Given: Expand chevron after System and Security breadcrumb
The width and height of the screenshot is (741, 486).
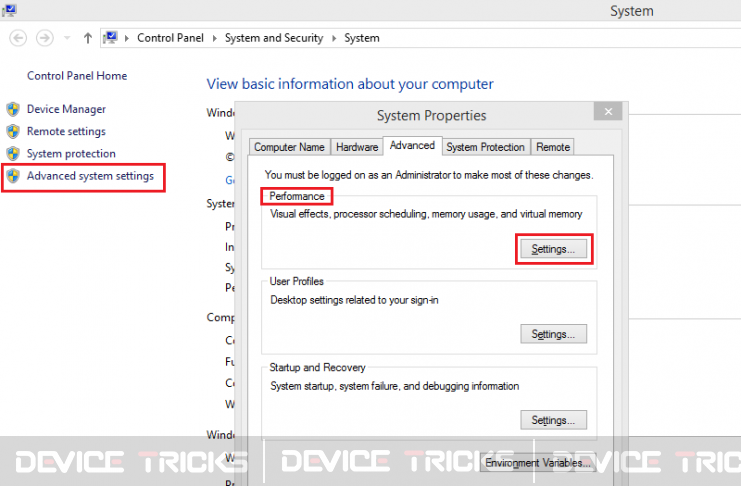Looking at the screenshot, I should tap(334, 38).
